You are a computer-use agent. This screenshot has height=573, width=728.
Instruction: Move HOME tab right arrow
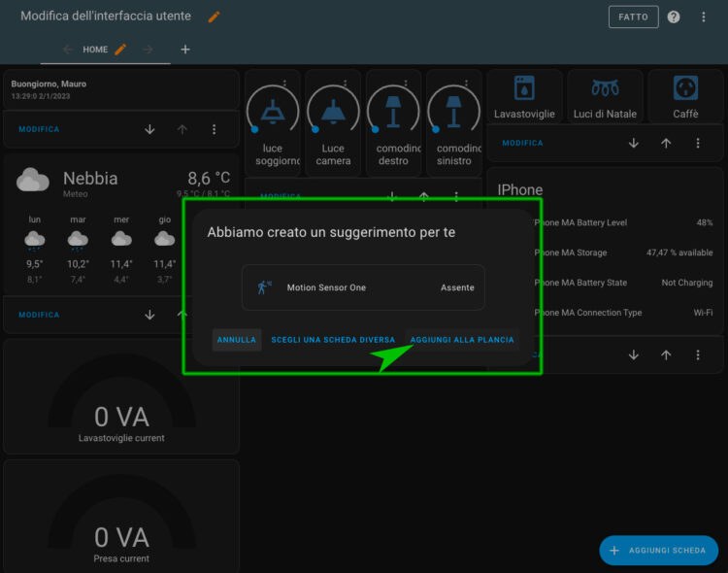[x=148, y=50]
